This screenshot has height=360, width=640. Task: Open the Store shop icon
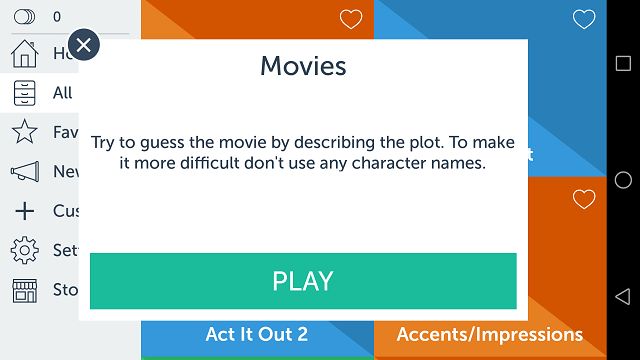[24, 291]
